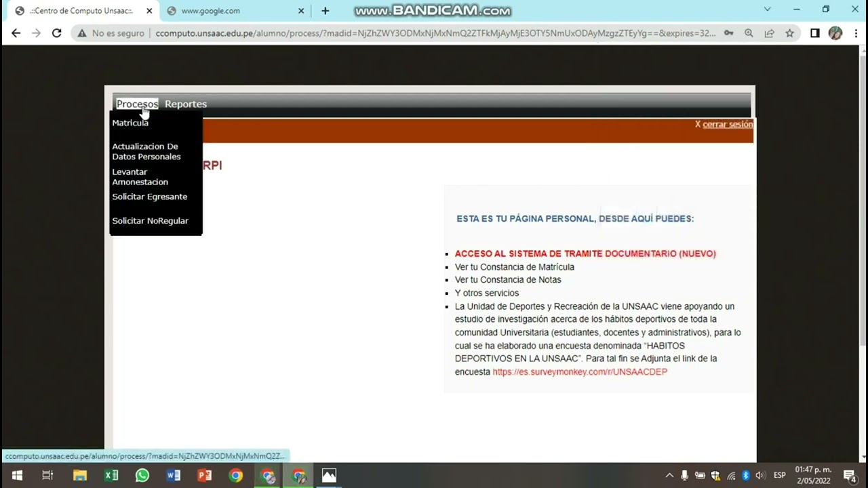Viewport: 868px width, 488px height.
Task: Toggle the browser side panel
Action: click(815, 33)
